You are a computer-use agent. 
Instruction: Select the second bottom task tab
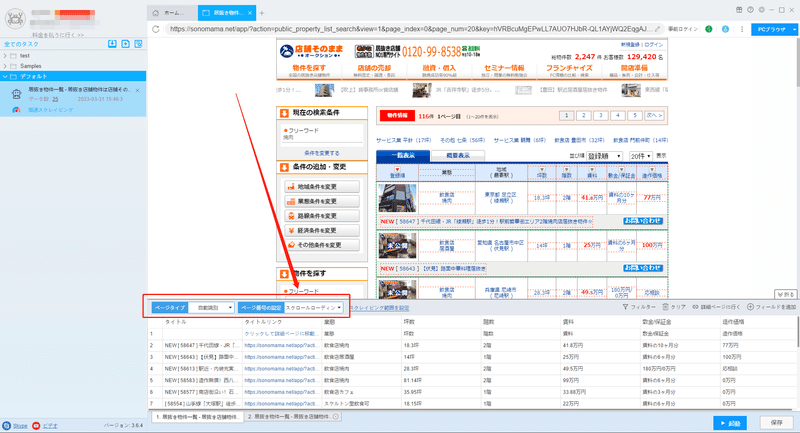click(293, 417)
